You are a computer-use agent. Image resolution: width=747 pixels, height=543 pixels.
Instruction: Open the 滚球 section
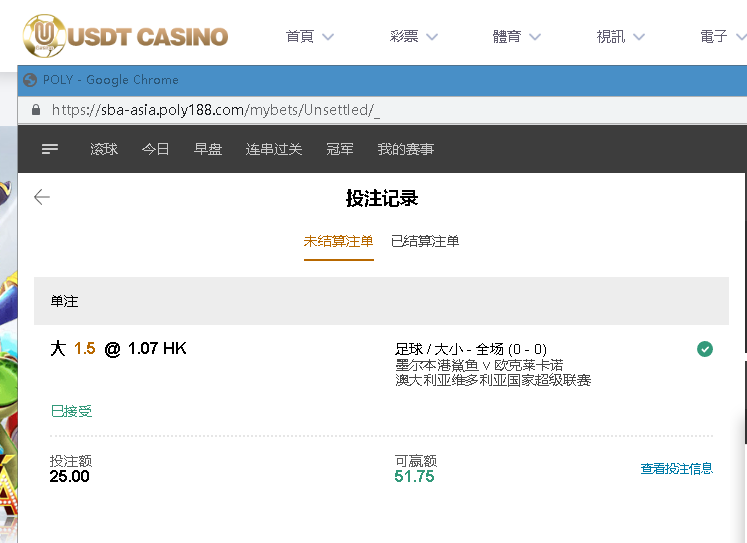click(104, 149)
